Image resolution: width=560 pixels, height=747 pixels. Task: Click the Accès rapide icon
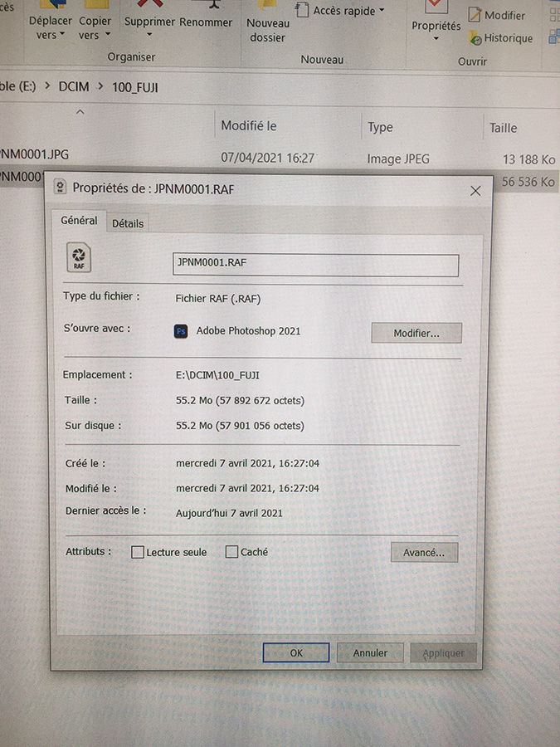tap(303, 11)
